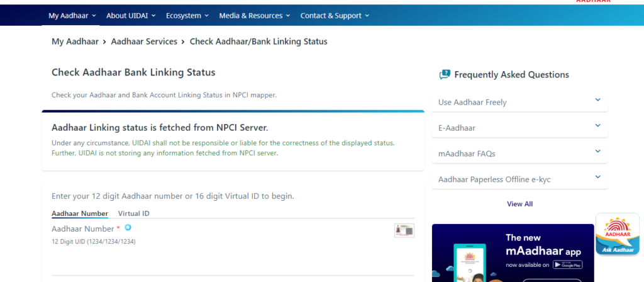The image size is (644, 282).
Task: Select the Aadhaar Number tab
Action: 80,213
